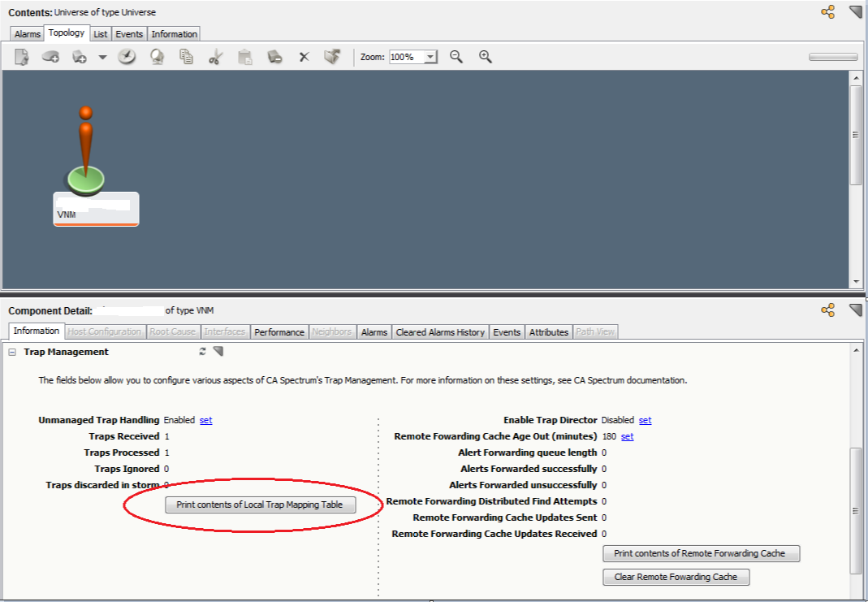Click the Clear Remote Fowarding Cache button
Viewport: 868px width, 602px height.
[x=676, y=577]
